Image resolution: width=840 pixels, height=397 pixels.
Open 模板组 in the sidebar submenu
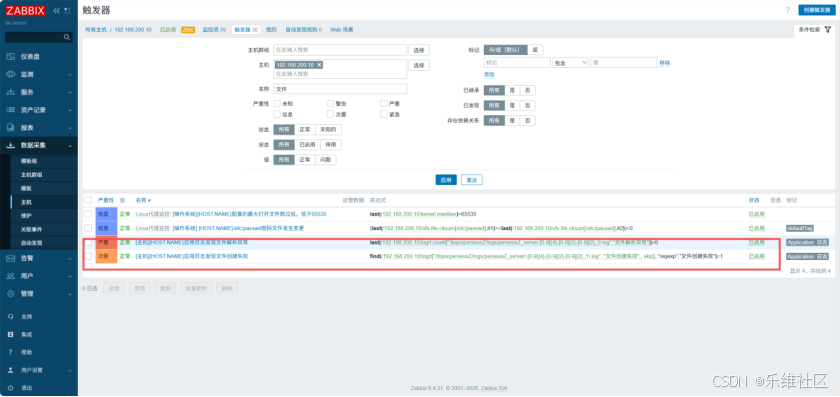coord(29,161)
